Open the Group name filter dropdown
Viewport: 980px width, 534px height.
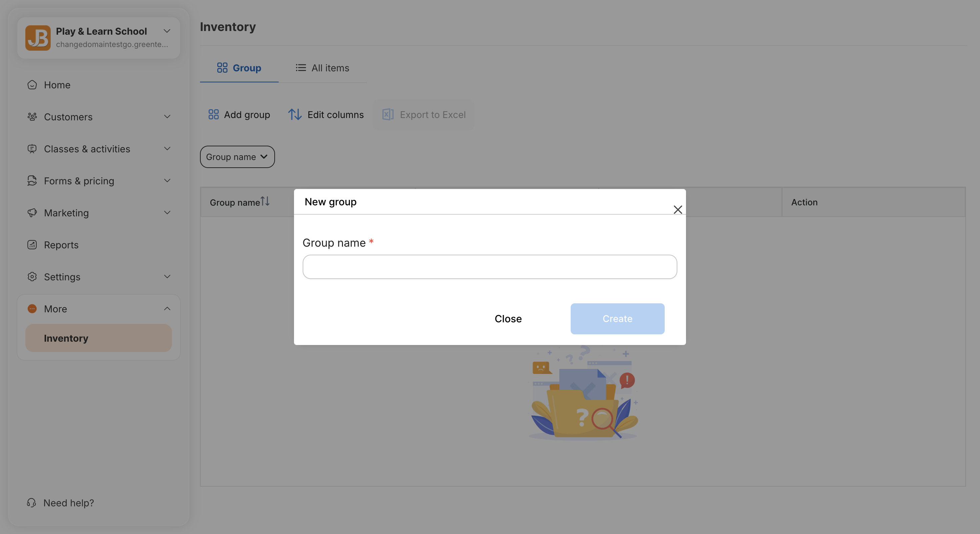point(237,157)
